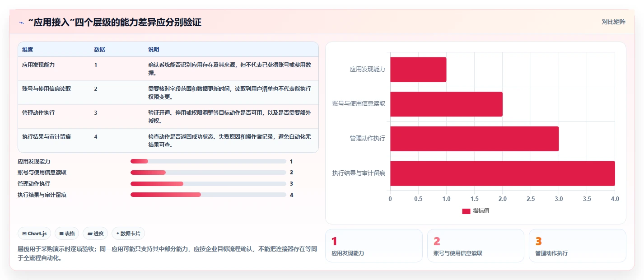644x280 pixels.
Task: Open the data card numbered 3
Action: click(x=578, y=246)
